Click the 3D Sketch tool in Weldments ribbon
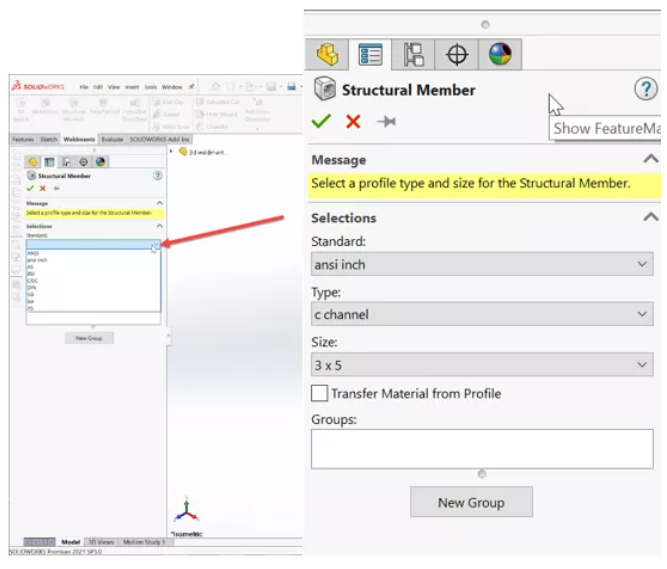 [x=20, y=109]
